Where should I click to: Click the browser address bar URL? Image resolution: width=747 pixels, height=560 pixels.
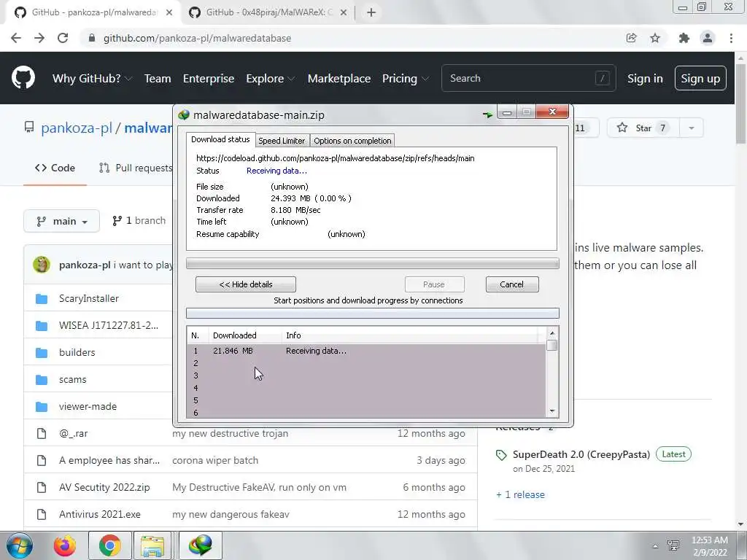pyautogui.click(x=197, y=38)
